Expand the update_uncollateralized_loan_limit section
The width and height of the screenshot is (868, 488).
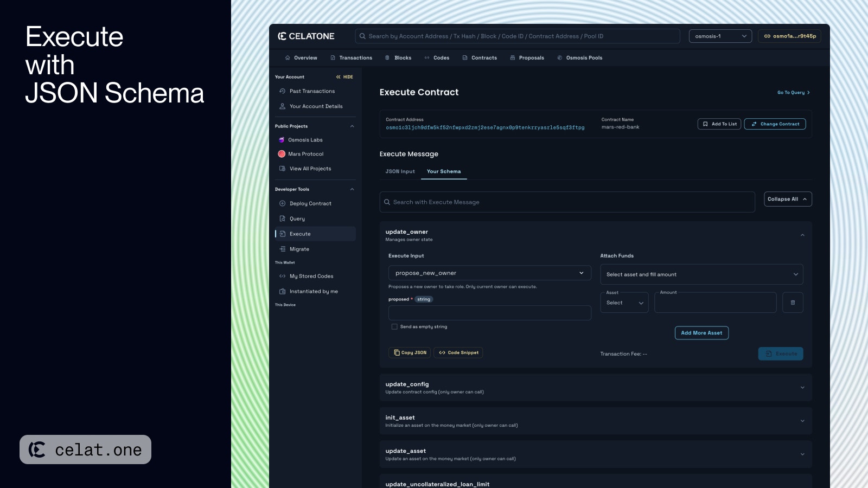pyautogui.click(x=596, y=481)
